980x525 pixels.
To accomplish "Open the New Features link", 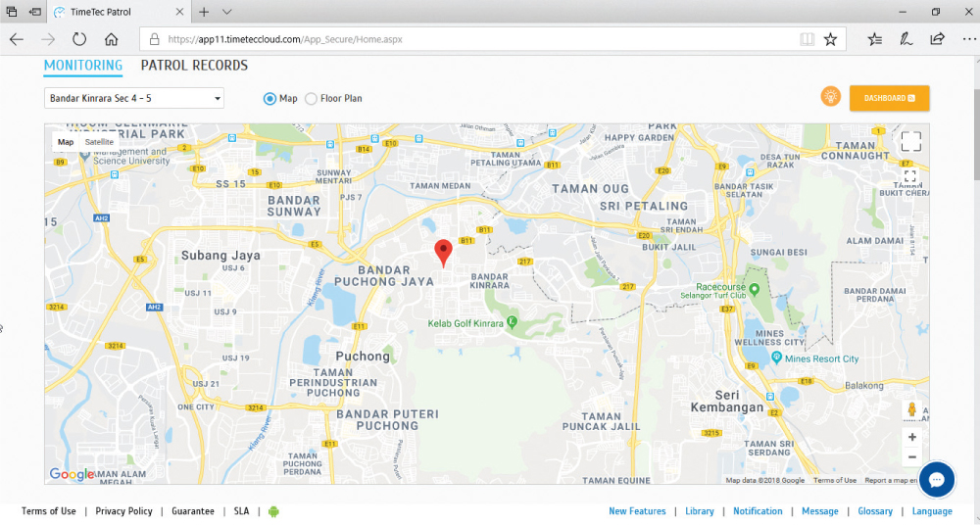I will tap(638, 511).
